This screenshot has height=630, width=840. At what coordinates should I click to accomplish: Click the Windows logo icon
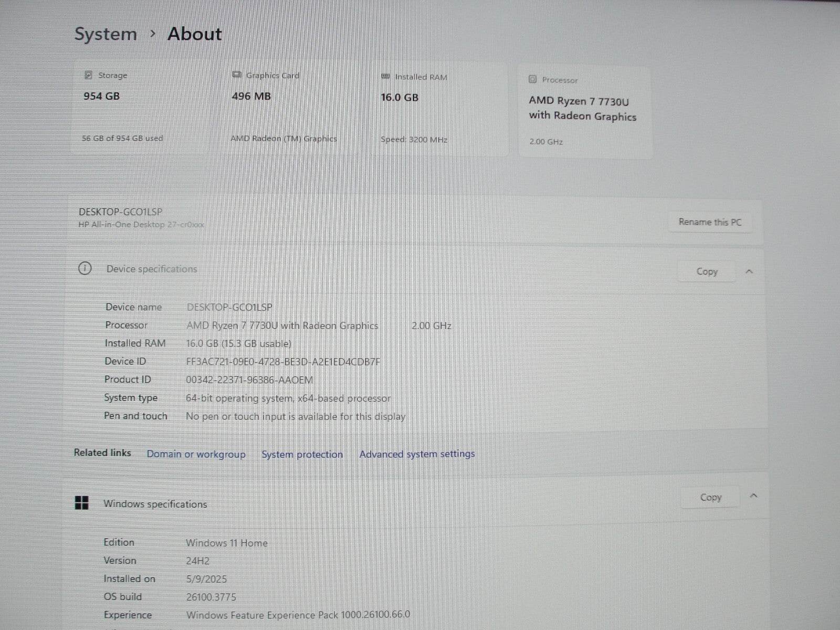coord(82,503)
